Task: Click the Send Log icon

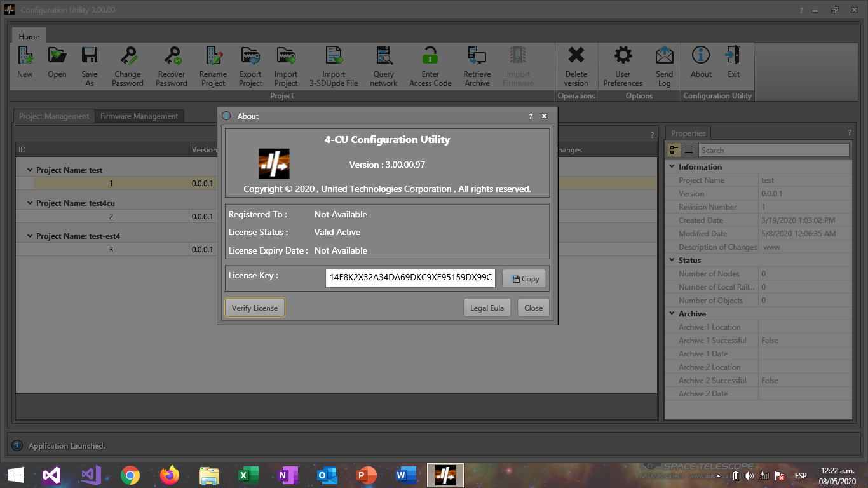Action: pyautogui.click(x=664, y=56)
